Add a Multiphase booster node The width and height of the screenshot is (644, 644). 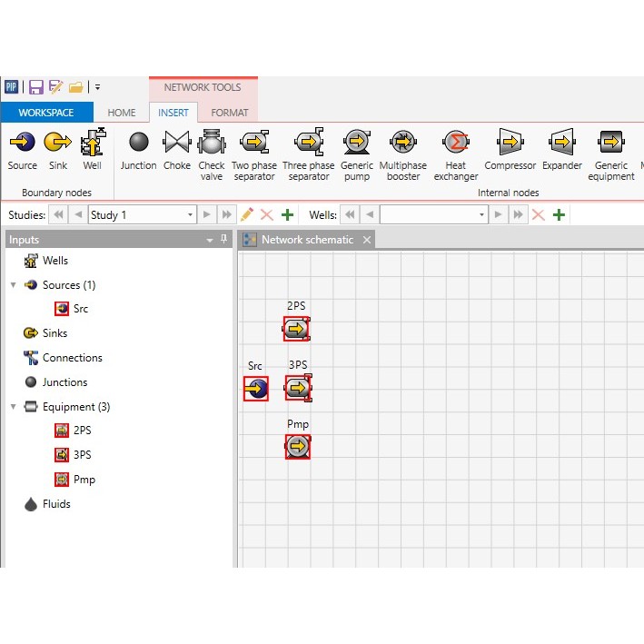click(x=402, y=150)
